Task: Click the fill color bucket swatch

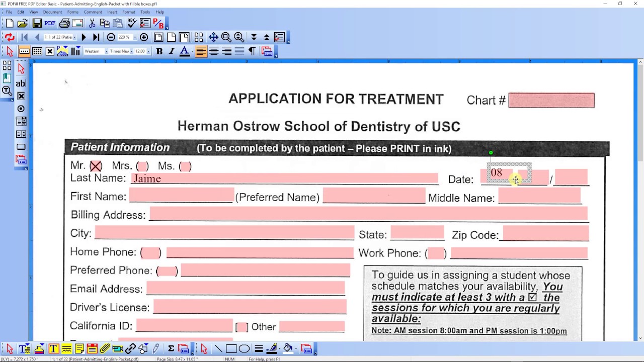Action: 288,348
